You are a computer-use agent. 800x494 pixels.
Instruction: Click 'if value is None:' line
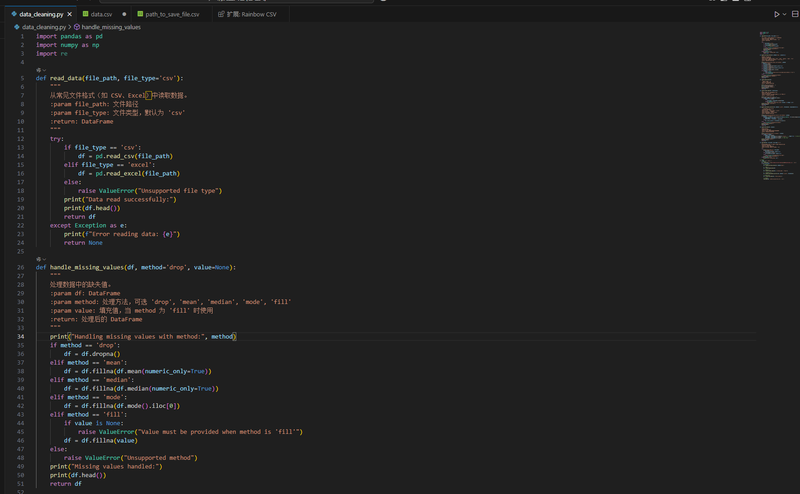point(93,423)
